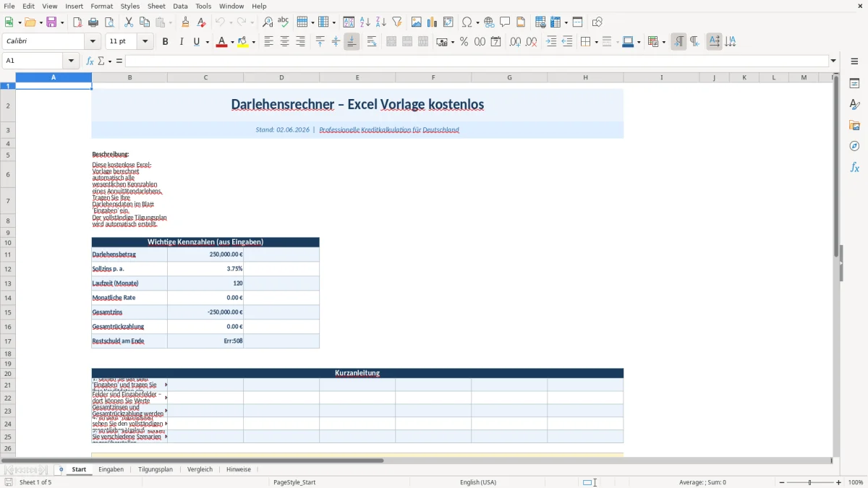The image size is (868, 488).
Task: Open background color dropdown arrow
Action: click(254, 42)
